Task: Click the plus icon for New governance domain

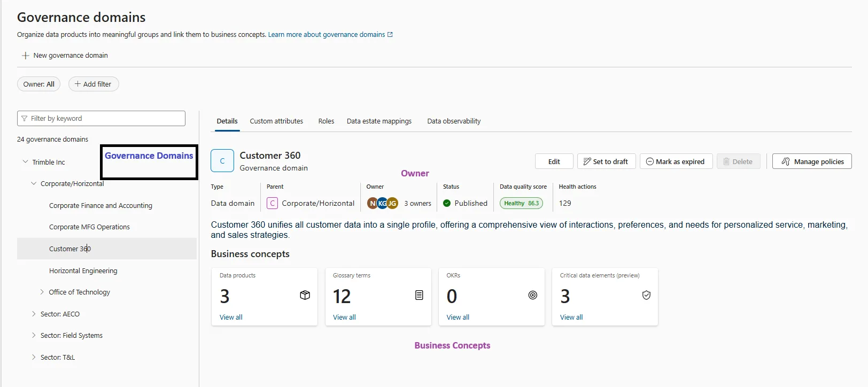Action: pyautogui.click(x=25, y=56)
